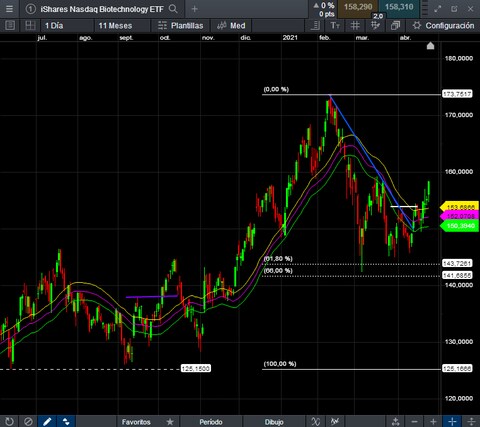
Task: Open the grid layout icon
Action: point(30,26)
